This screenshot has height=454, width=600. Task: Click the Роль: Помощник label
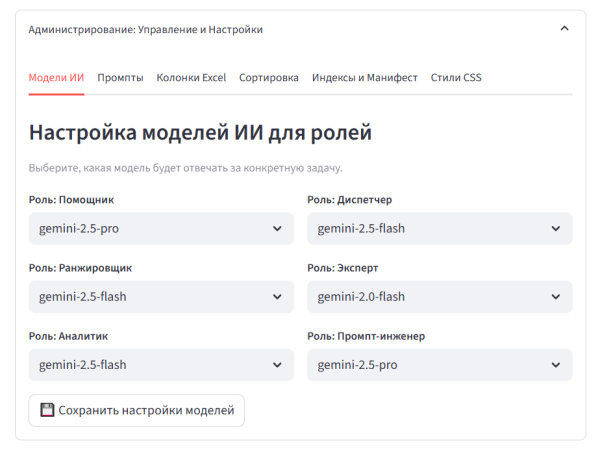pos(71,200)
